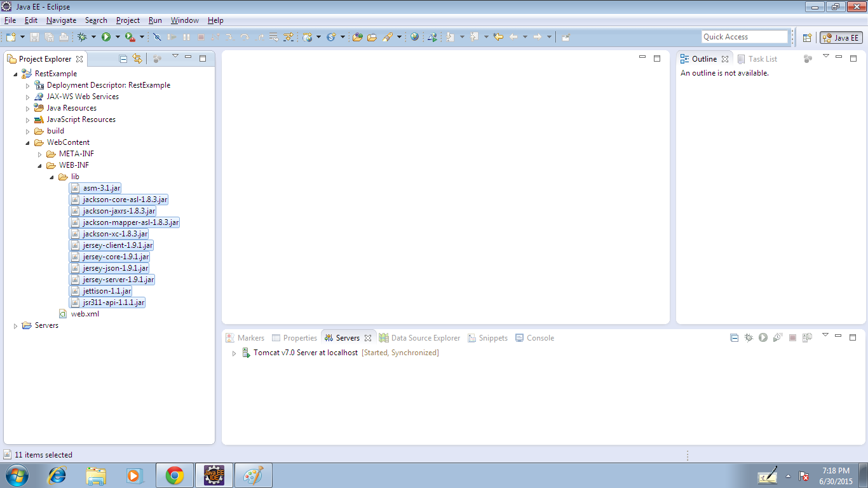Select jsr311-api-1.1.1.jar file
Screen dimensions: 868x488
tap(107, 302)
